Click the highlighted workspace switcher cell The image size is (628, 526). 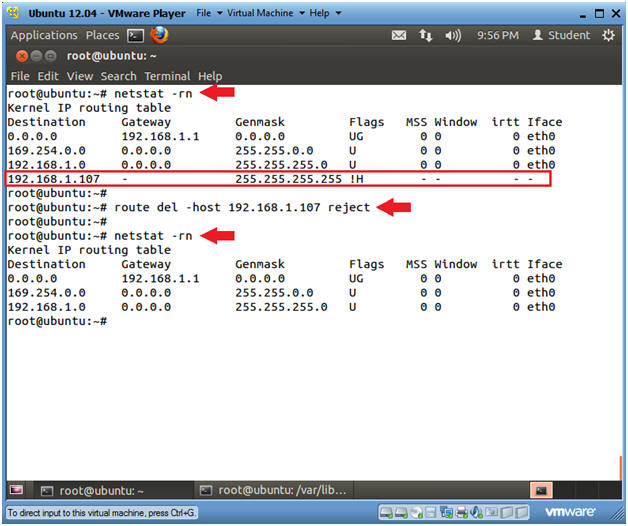[x=541, y=490]
